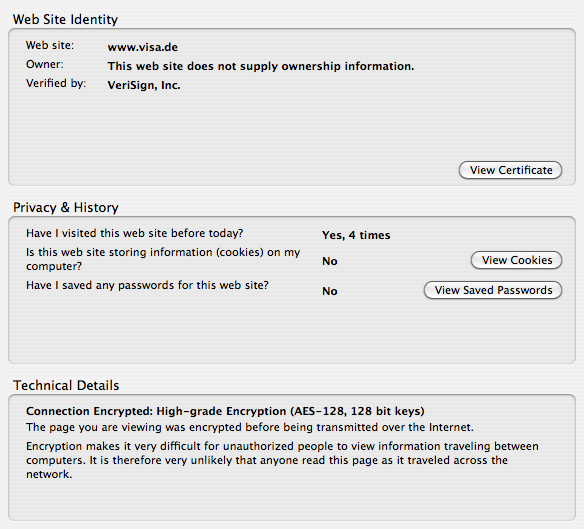Open View Saved Passwords
Image resolution: width=584 pixels, height=529 pixels.
[493, 290]
